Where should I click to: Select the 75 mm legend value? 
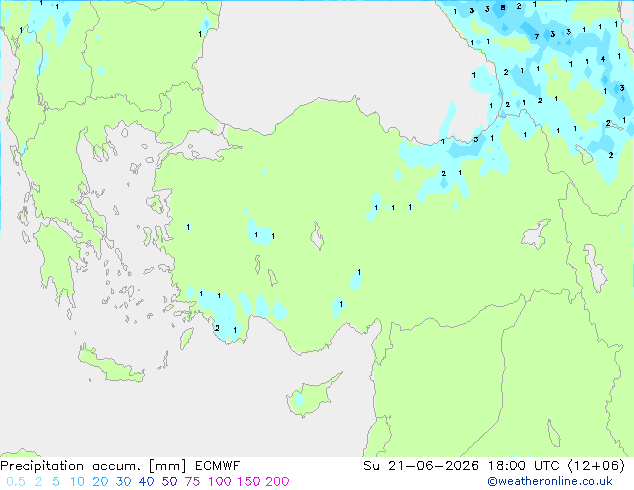coord(192,482)
